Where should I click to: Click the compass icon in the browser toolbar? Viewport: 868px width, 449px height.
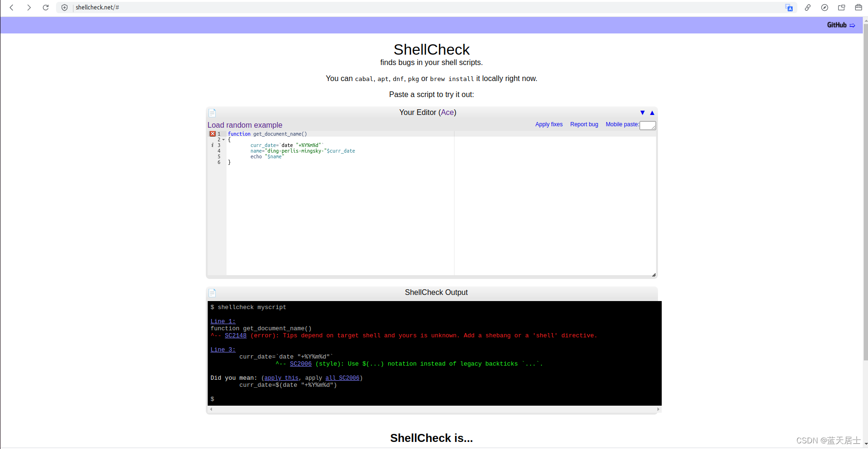click(x=825, y=8)
